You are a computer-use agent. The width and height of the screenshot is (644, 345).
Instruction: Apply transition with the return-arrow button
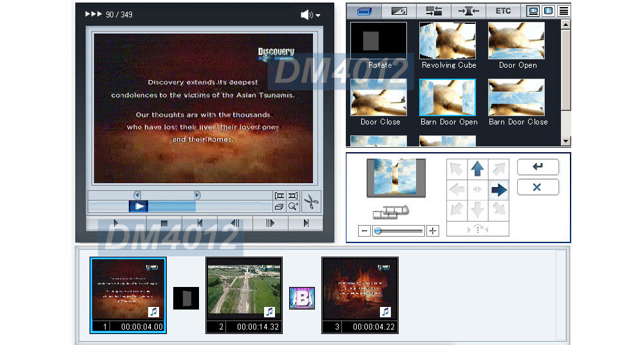[x=538, y=167]
